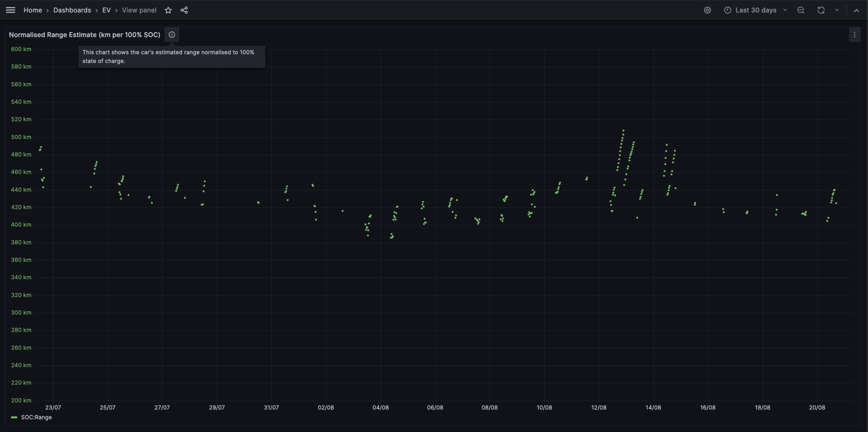Open the hamburger navigation menu
Image resolution: width=868 pixels, height=432 pixels.
click(x=11, y=10)
